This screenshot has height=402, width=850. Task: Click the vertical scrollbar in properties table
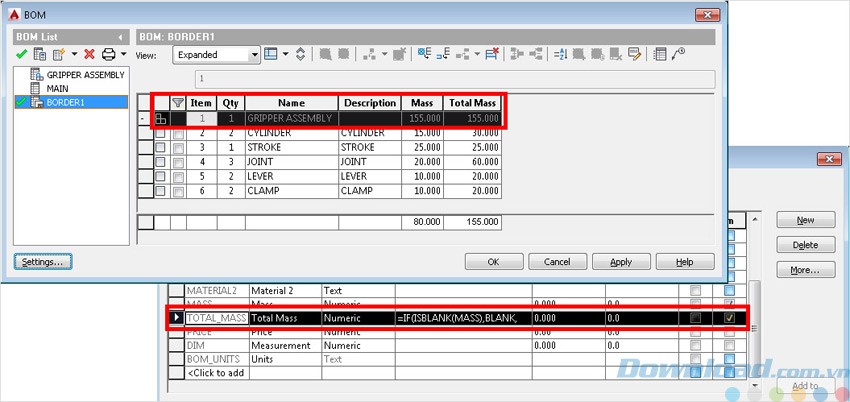pyautogui.click(x=754, y=330)
